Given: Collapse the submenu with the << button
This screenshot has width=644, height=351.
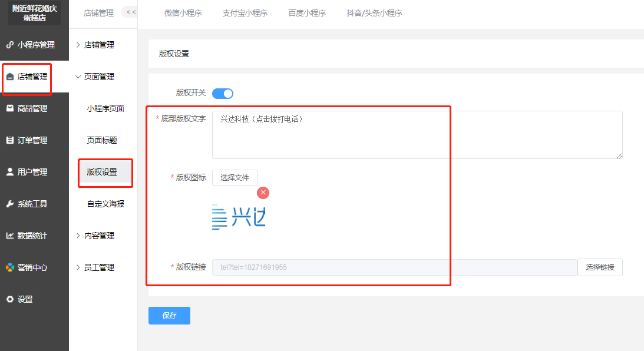Looking at the screenshot, I should tap(131, 12).
